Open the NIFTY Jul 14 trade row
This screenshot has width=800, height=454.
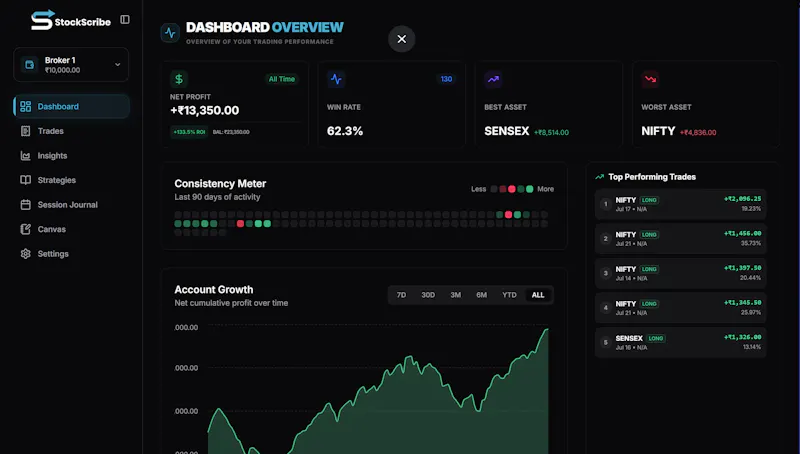[681, 273]
